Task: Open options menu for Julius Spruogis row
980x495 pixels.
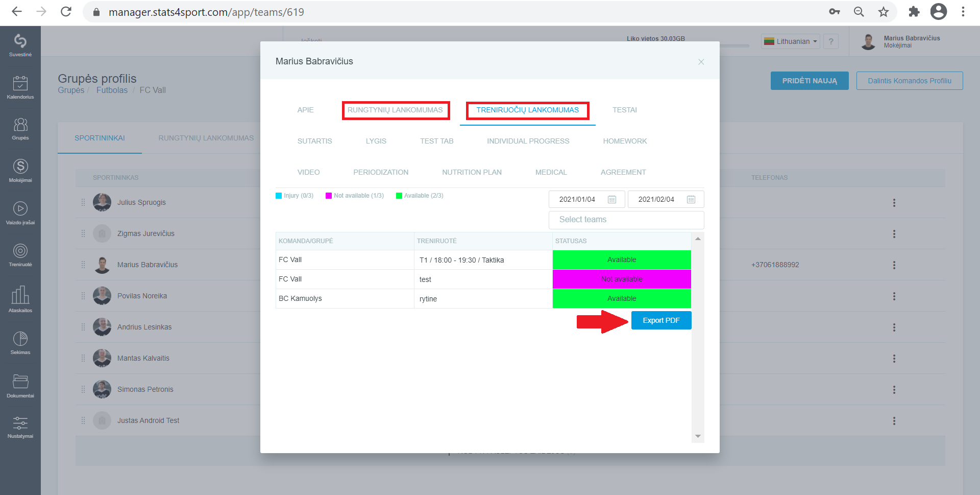Action: pos(894,203)
